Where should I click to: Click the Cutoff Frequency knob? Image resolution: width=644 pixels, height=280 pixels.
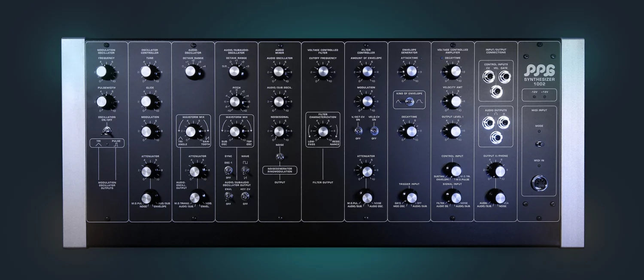322,72
